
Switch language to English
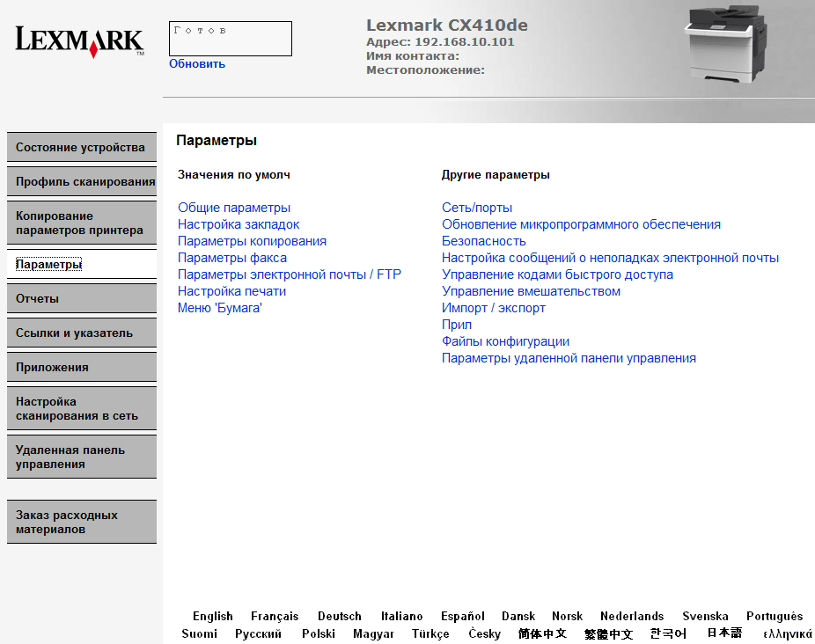(213, 616)
